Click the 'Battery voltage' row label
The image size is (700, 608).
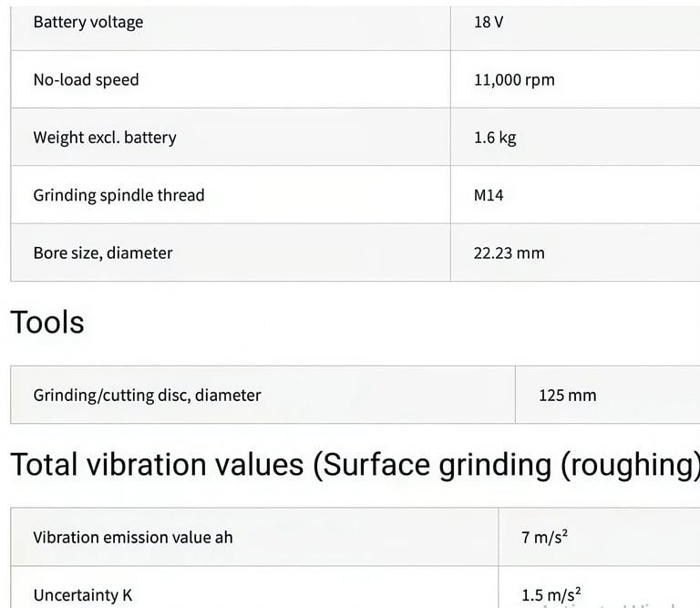pos(88,22)
